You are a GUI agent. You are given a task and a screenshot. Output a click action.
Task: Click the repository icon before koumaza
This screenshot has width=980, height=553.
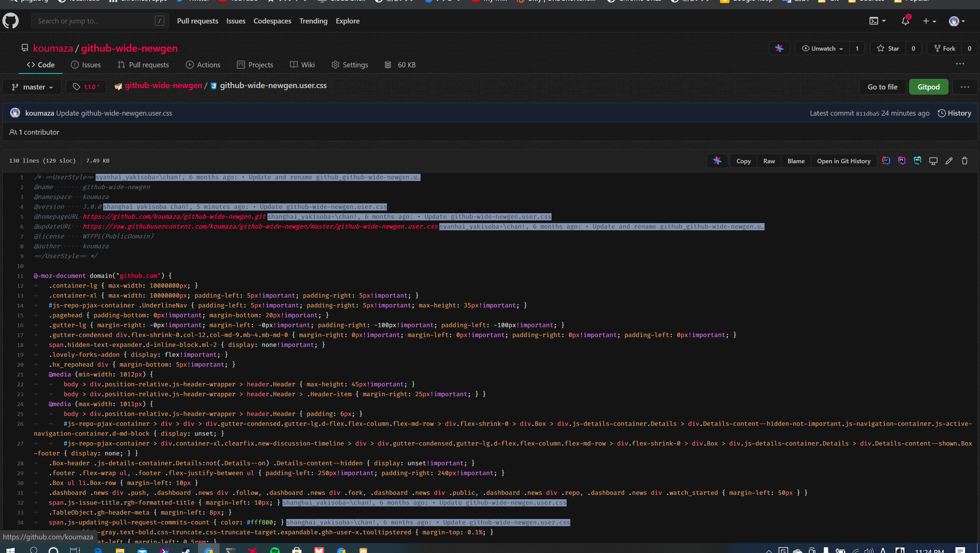coord(25,48)
